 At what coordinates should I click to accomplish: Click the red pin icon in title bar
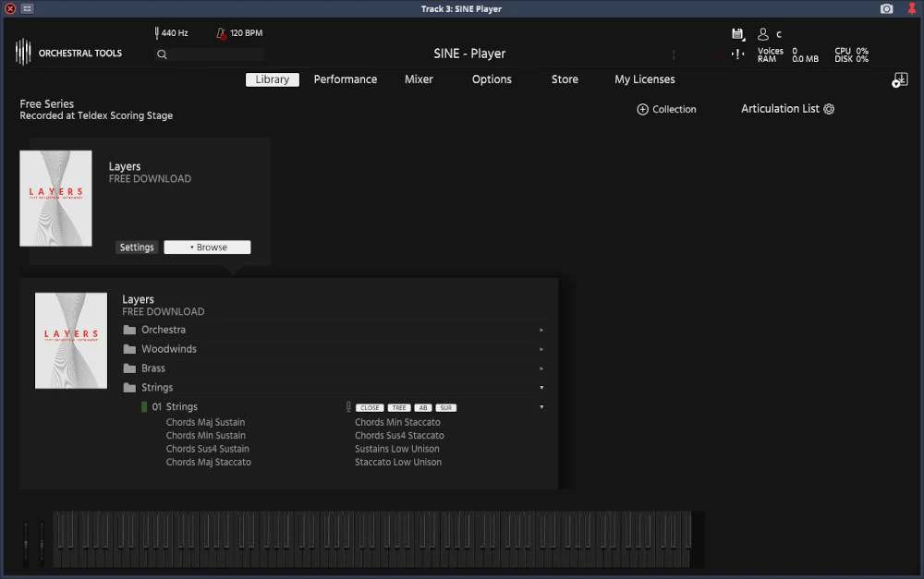click(912, 9)
